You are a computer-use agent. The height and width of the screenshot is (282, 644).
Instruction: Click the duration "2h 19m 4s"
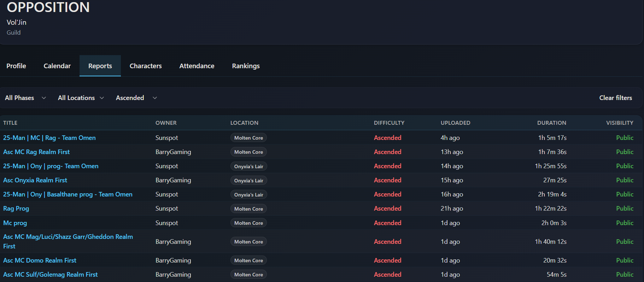click(552, 194)
